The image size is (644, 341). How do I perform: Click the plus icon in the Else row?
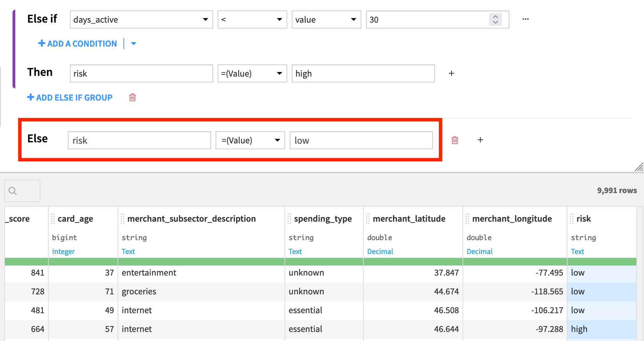click(480, 140)
